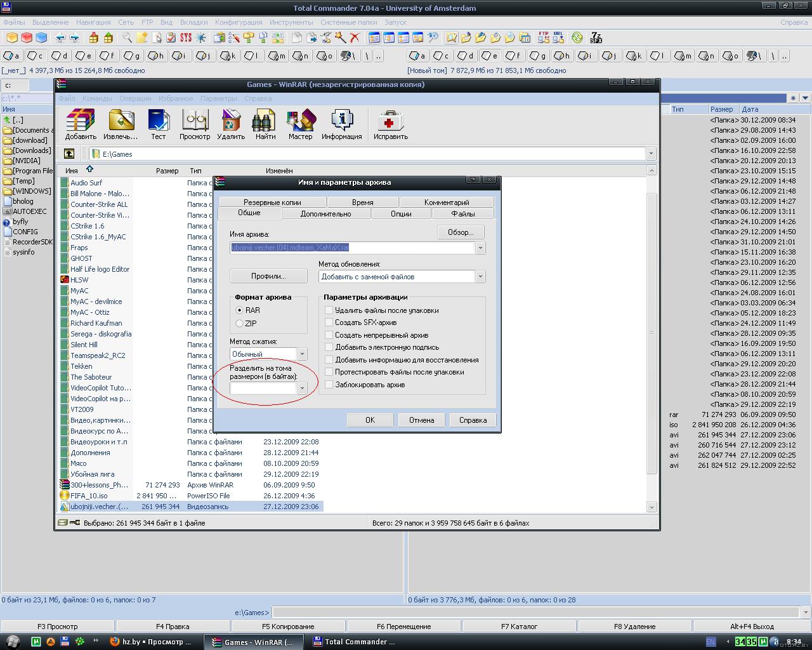Viewport: 812px width, 650px height.
Task: Toggle Создать непрерывный архив checkbox
Action: (329, 335)
